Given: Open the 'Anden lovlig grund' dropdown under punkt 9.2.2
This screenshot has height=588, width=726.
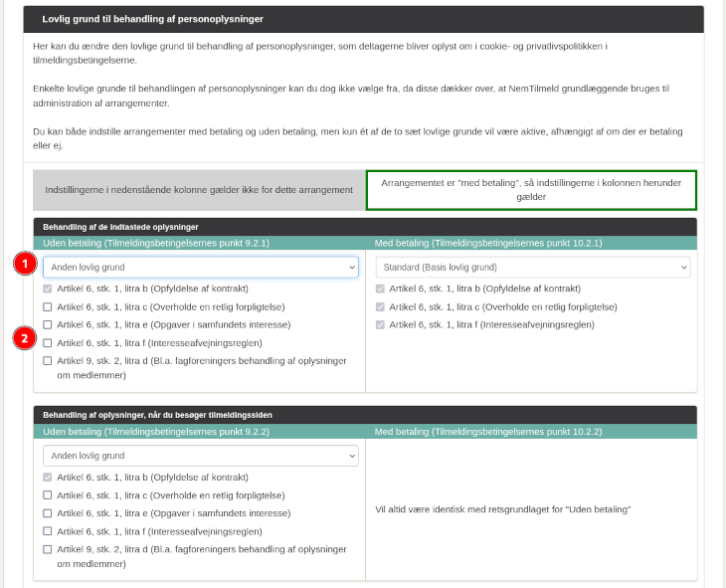Looking at the screenshot, I should coord(201,456).
